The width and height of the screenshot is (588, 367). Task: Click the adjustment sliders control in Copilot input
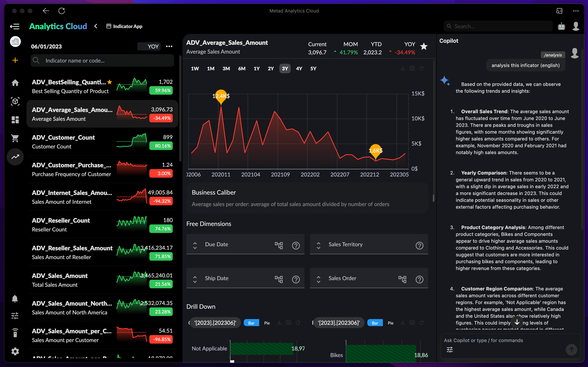450,349
